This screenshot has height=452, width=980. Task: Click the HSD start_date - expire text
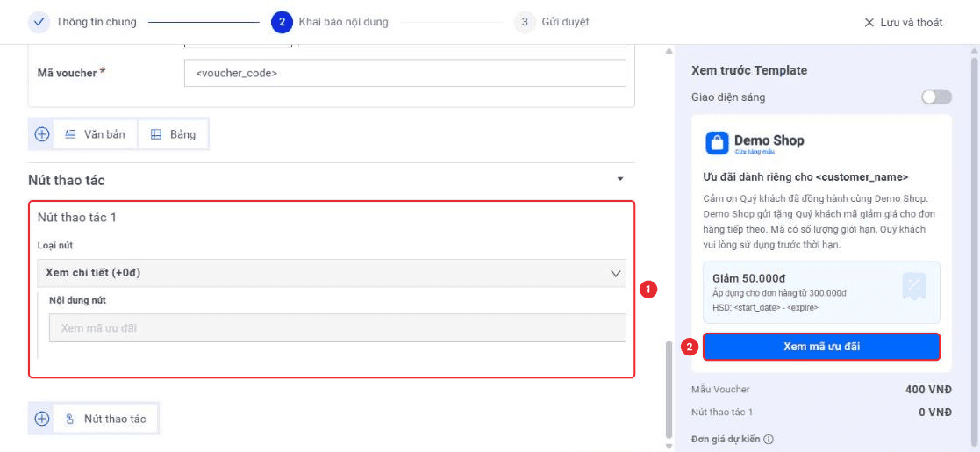(x=765, y=307)
